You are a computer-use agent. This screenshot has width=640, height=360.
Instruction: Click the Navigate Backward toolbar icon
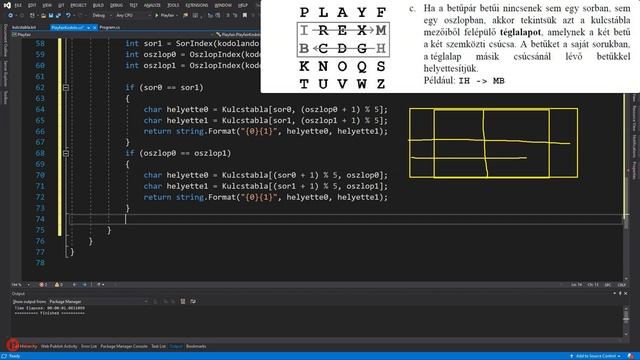(11, 16)
